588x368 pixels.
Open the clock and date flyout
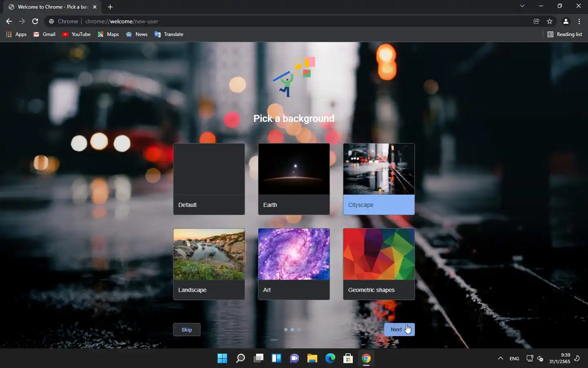(560, 358)
